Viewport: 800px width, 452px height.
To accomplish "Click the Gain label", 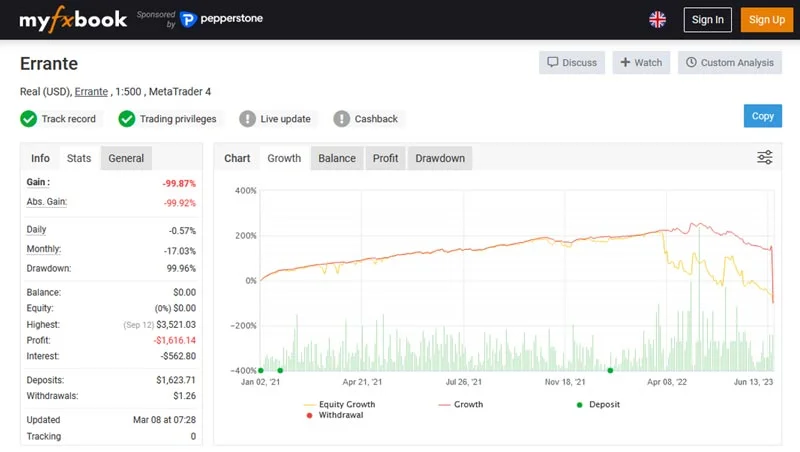I will point(38,182).
